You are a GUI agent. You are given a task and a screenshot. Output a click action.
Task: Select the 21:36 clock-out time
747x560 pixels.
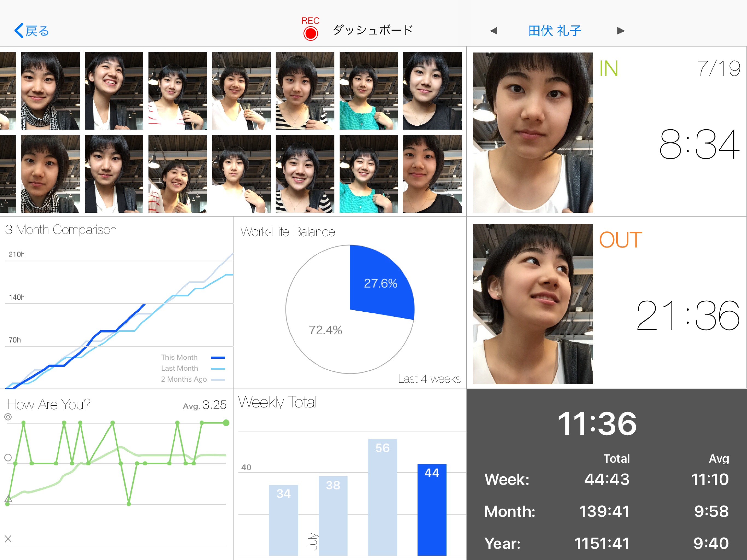688,316
